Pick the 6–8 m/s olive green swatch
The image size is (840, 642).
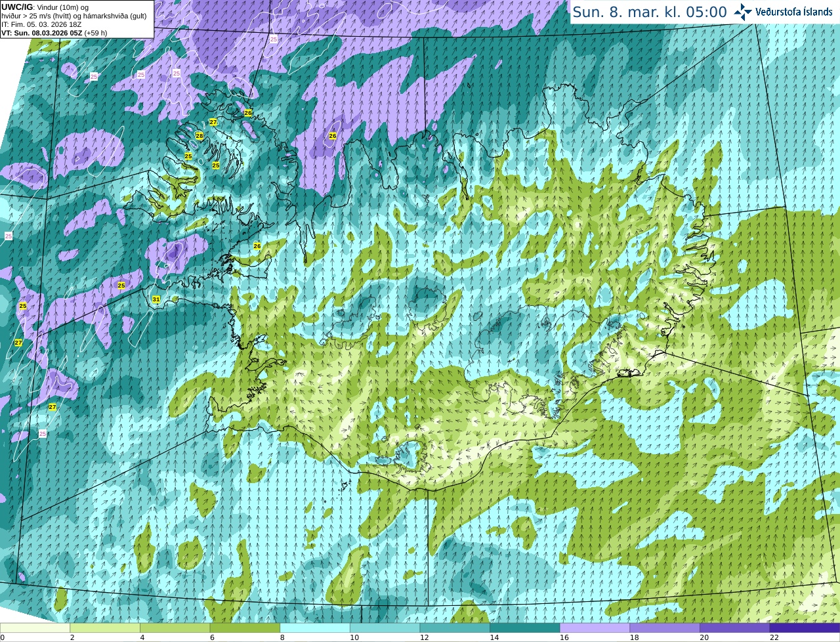tap(245, 628)
